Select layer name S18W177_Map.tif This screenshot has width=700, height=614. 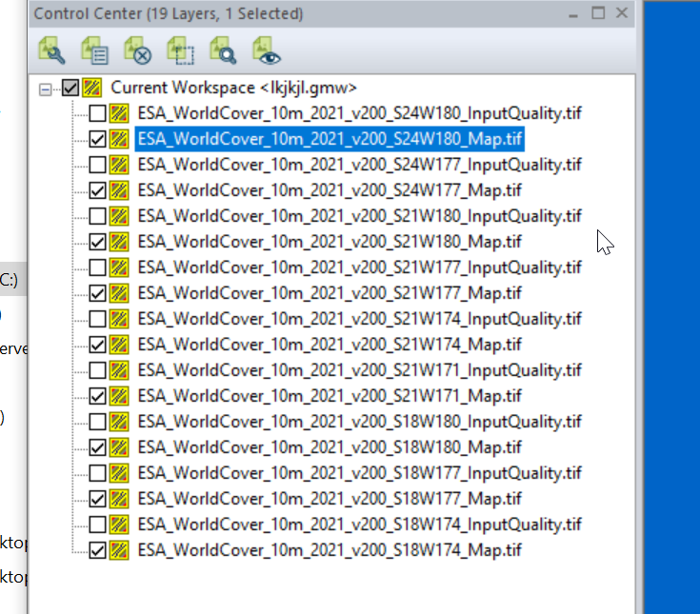coord(330,499)
